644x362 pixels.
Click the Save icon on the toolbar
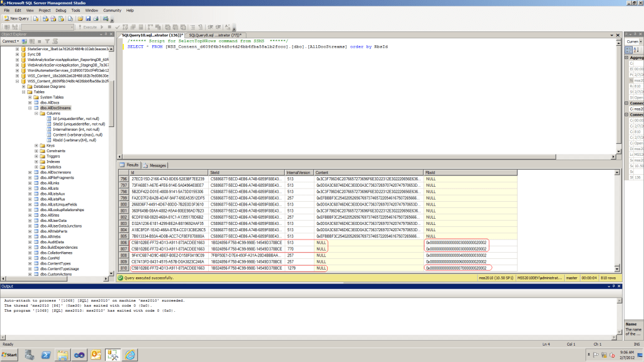coord(88,19)
